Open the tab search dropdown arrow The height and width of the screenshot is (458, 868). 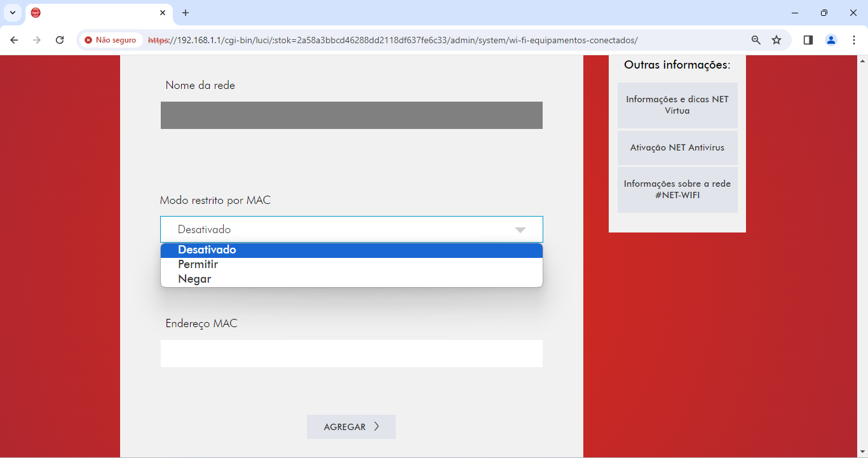[13, 13]
